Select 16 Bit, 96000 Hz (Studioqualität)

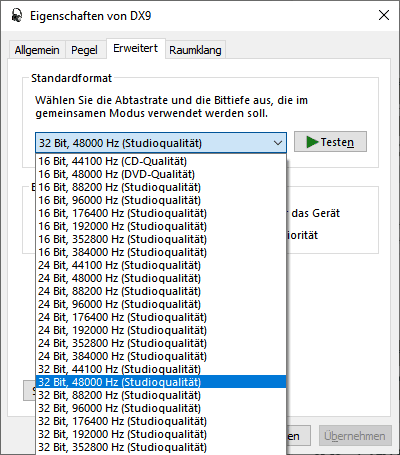click(161, 200)
